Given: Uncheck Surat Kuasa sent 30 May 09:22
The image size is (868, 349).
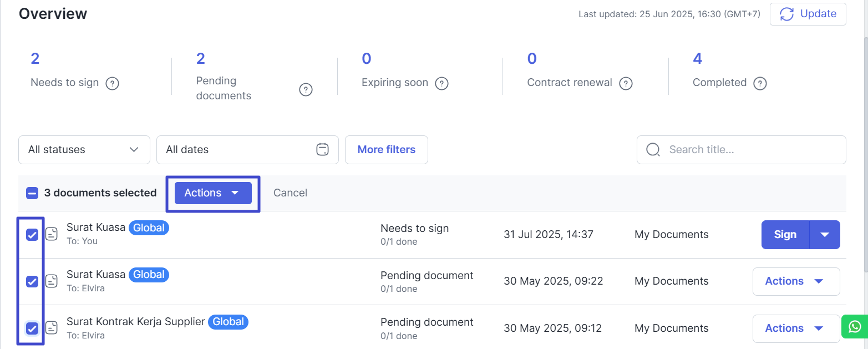Looking at the screenshot, I should (32, 281).
